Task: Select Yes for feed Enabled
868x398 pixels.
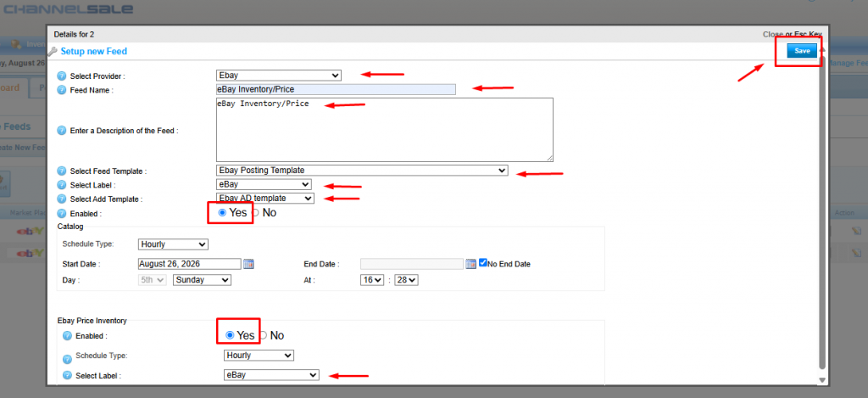Action: [x=223, y=213]
